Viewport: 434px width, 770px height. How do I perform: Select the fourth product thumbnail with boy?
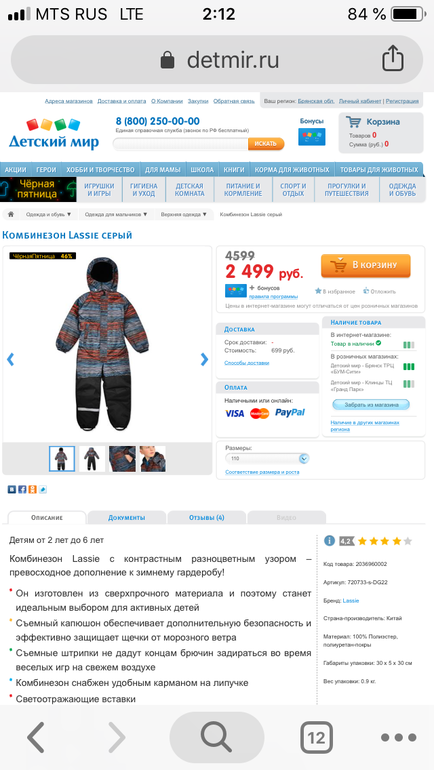coord(153,459)
